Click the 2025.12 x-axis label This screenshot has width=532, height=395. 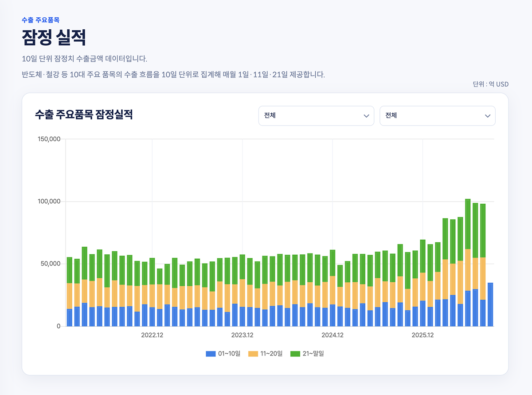422,335
